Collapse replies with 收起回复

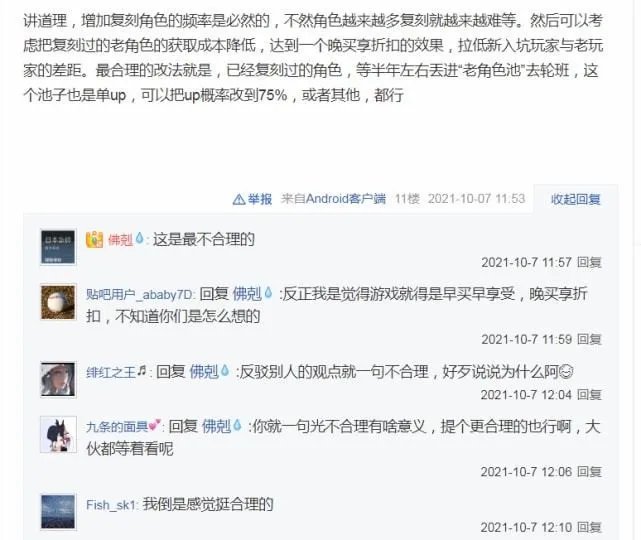[576, 199]
